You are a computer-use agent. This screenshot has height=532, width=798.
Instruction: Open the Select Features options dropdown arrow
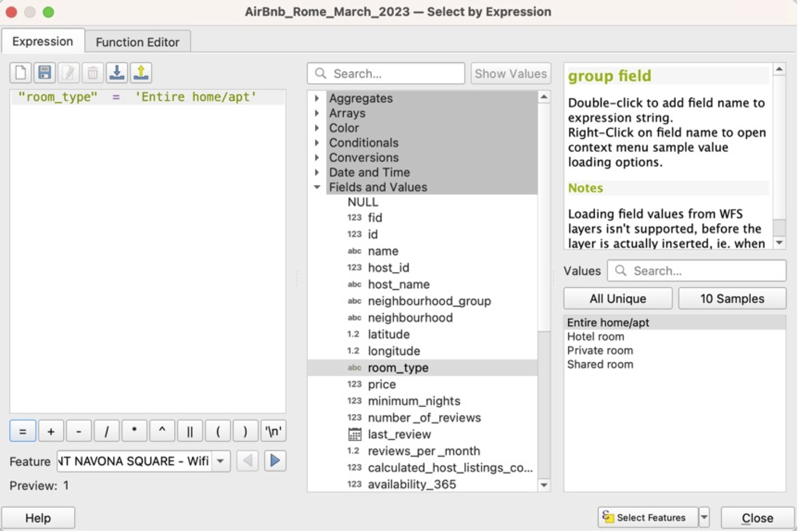point(704,517)
